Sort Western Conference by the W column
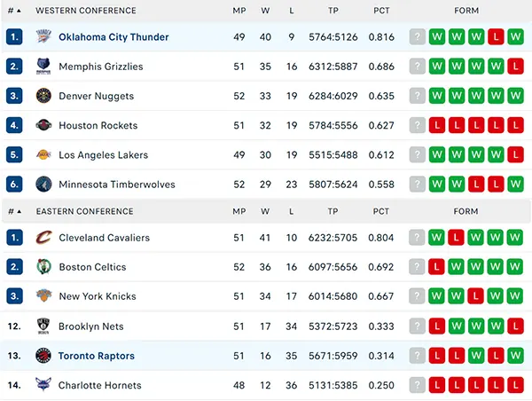Viewport: 532px width, 401px height. [265, 11]
